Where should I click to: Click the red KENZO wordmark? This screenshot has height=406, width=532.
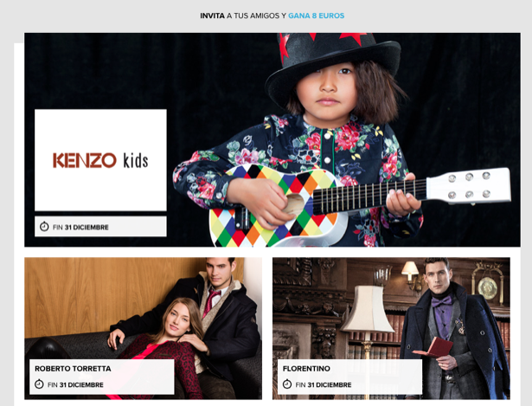85,160
